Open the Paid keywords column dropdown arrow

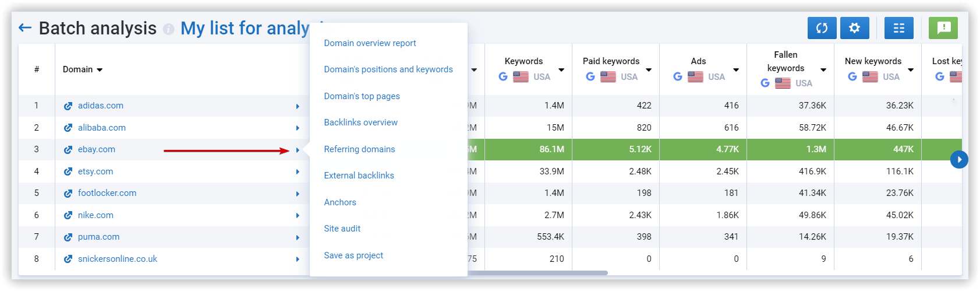click(x=649, y=70)
